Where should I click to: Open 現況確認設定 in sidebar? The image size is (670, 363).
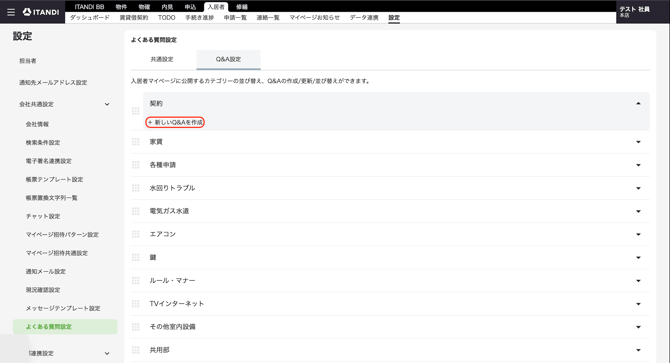43,290
